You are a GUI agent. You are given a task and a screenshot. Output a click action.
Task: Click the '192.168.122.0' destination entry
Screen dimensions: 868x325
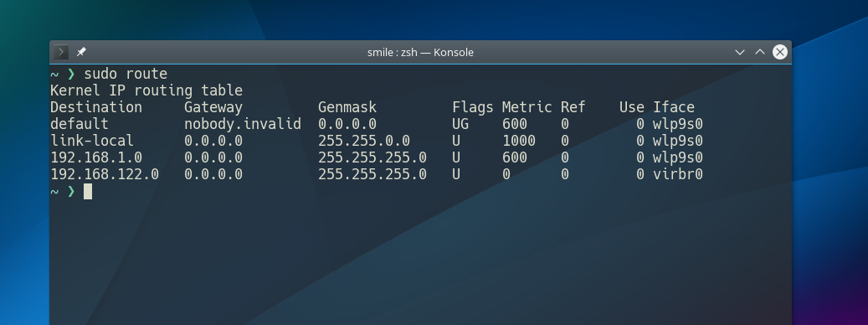tap(105, 174)
